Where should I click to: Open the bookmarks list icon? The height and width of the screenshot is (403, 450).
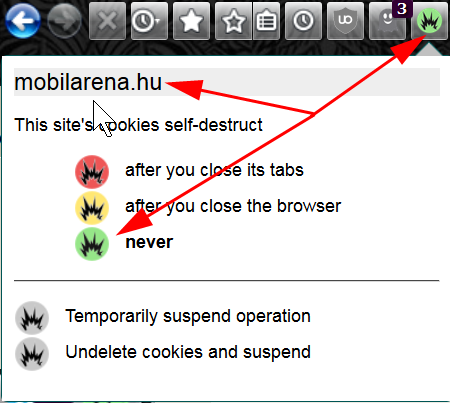tap(266, 21)
